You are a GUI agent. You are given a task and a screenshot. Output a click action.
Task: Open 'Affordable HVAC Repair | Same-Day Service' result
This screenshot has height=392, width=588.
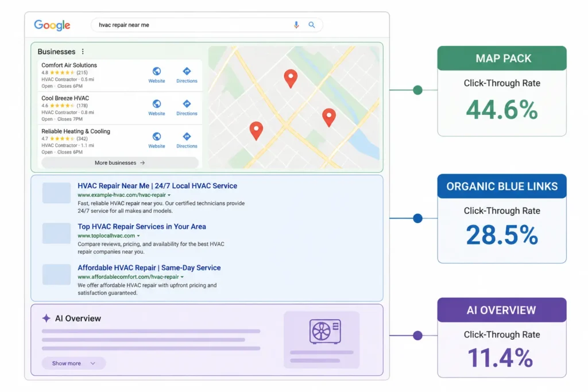tap(149, 268)
